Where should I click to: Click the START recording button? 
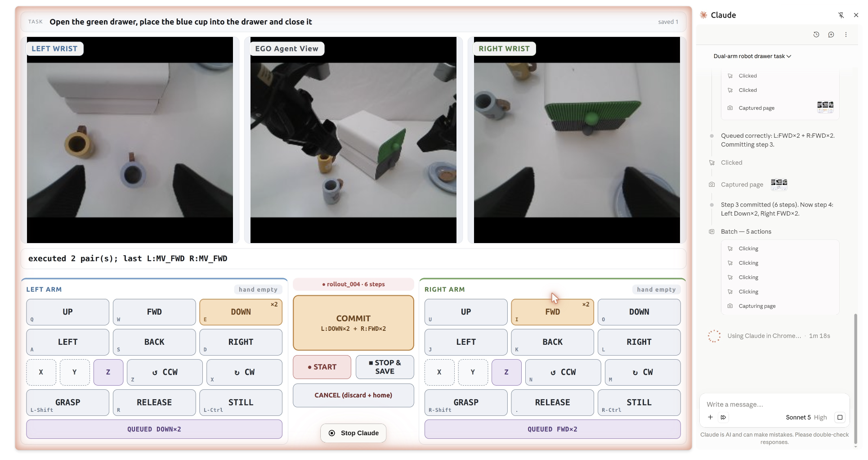(x=322, y=367)
